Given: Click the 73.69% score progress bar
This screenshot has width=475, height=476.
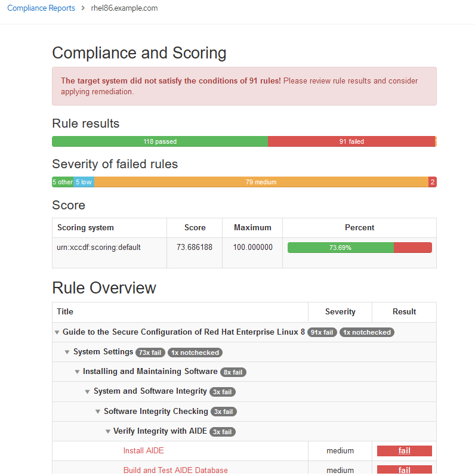Looking at the screenshot, I should (359, 248).
